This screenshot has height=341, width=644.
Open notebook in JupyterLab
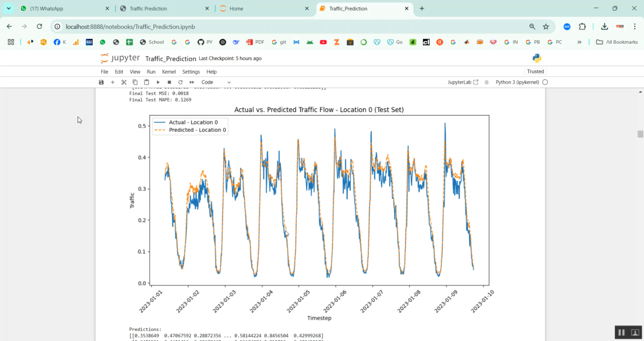pyautogui.click(x=463, y=82)
